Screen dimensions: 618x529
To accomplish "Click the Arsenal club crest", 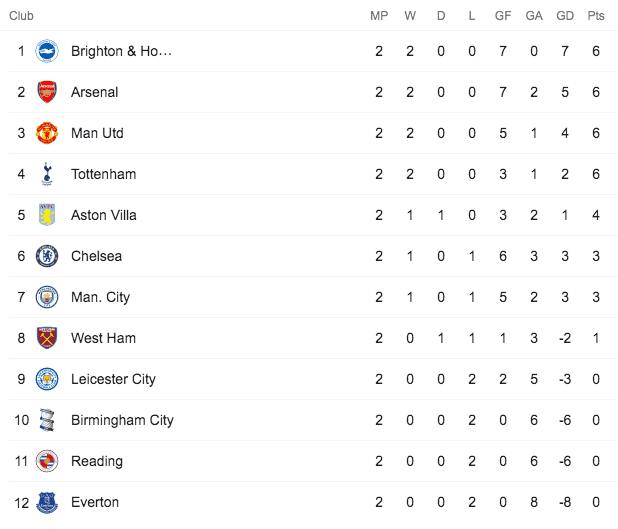I will tap(47, 92).
